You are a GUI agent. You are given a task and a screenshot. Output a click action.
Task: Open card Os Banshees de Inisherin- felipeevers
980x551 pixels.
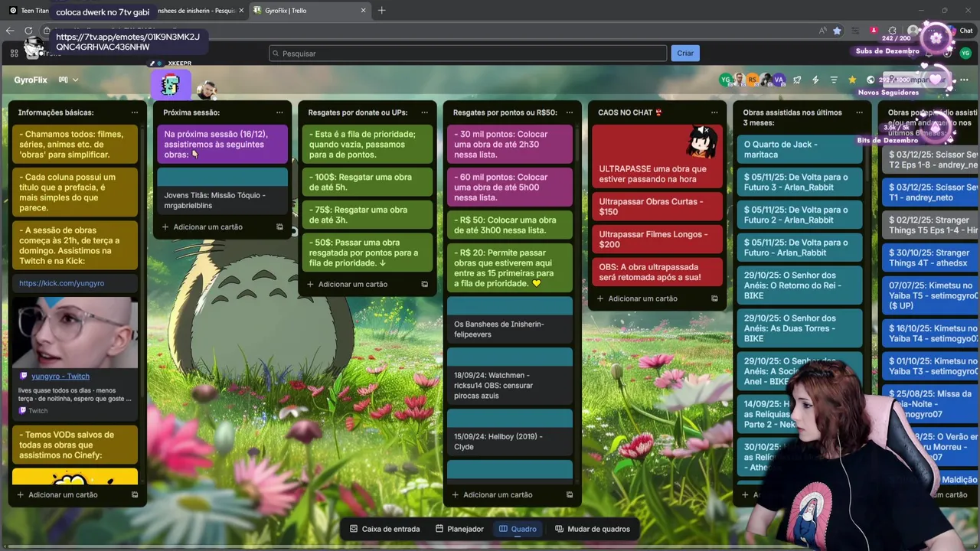click(509, 319)
